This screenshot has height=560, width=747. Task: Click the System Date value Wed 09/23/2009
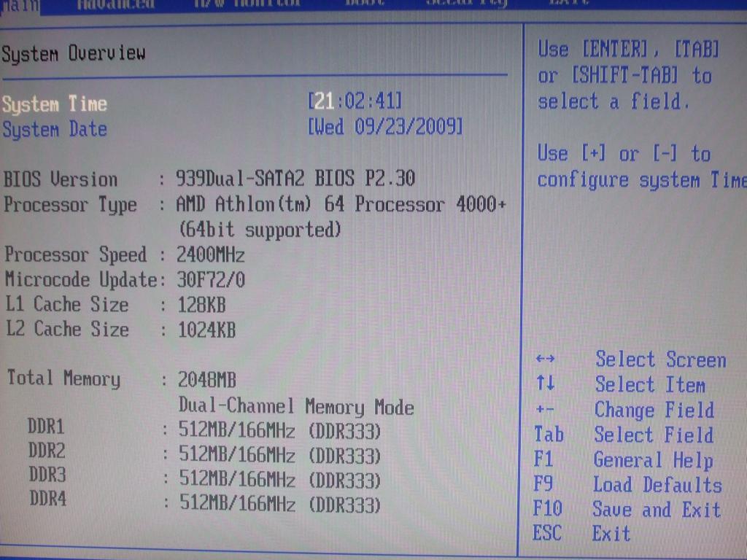tap(385, 127)
